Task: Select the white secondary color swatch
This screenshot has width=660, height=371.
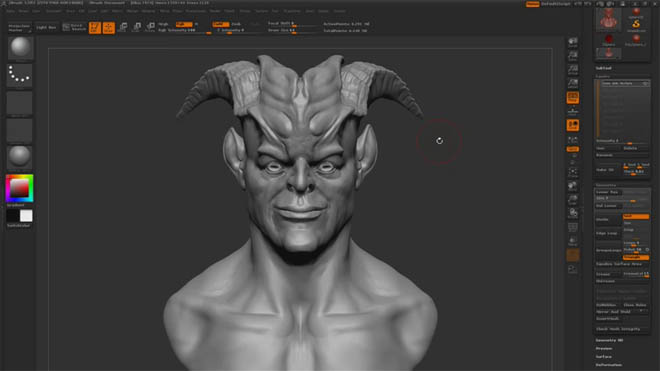Action: (x=26, y=216)
